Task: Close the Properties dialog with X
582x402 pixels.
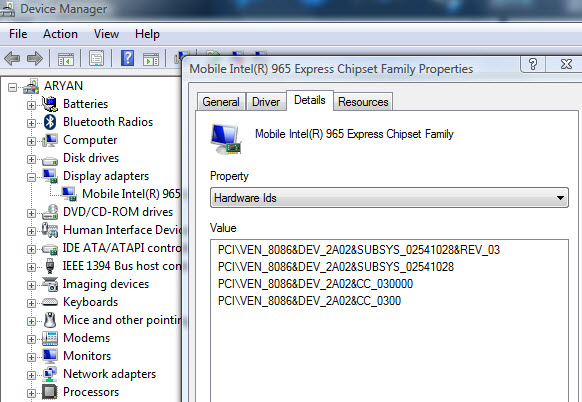Action: coord(566,64)
